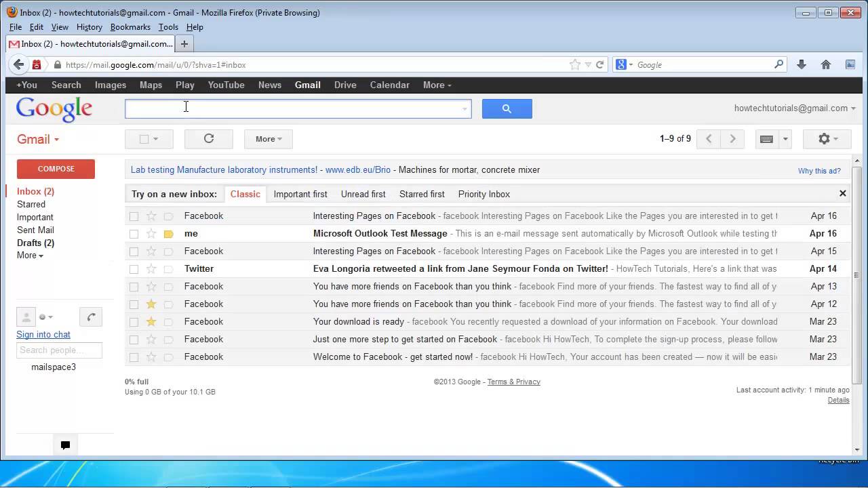Click the Firefox back arrow button
This screenshot has width=868, height=488.
(18, 64)
